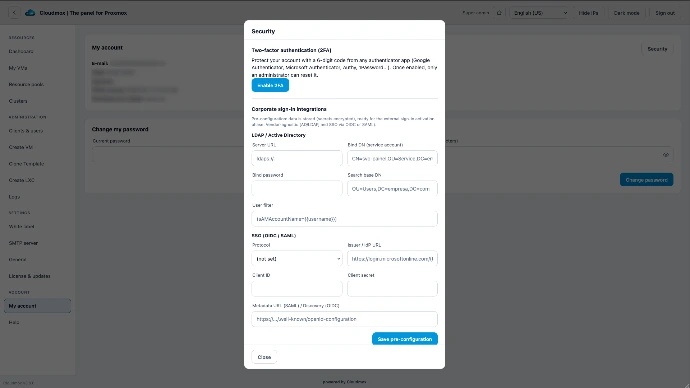
Task: Select My account sidebar item
Action: point(37,306)
